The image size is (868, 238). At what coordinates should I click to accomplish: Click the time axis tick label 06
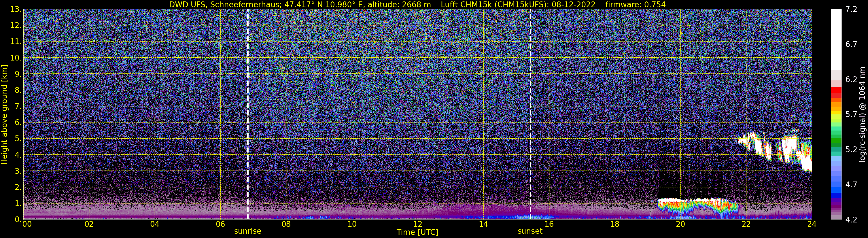[220, 224]
